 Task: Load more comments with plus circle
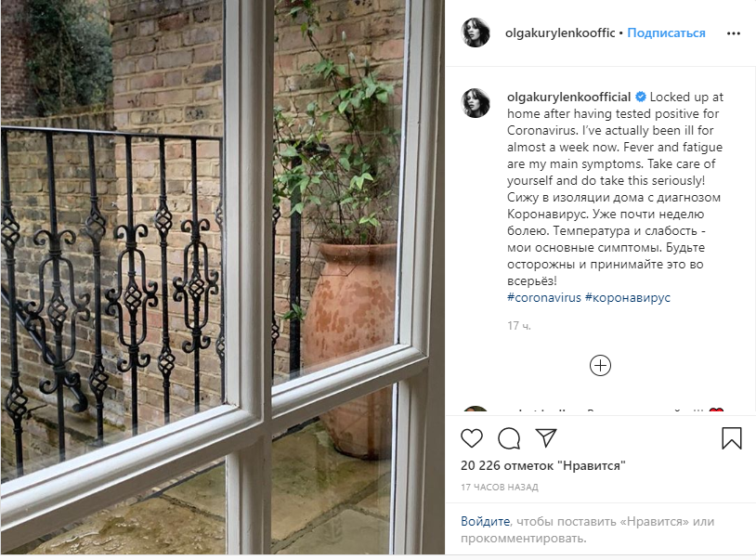(x=600, y=365)
